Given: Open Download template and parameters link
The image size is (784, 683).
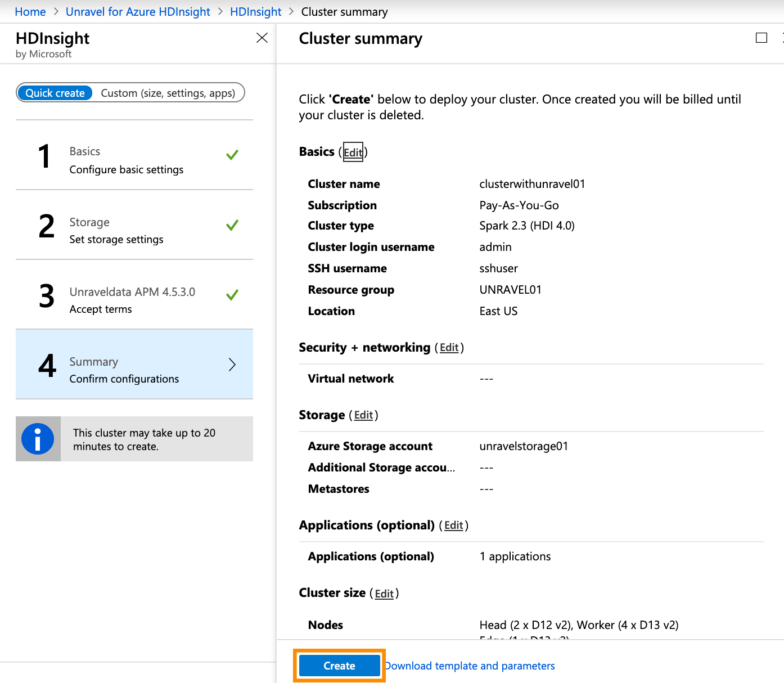Looking at the screenshot, I should click(x=470, y=666).
